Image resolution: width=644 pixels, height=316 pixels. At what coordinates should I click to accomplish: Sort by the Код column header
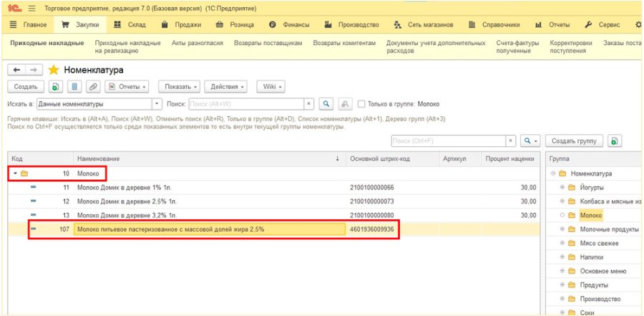(40, 159)
